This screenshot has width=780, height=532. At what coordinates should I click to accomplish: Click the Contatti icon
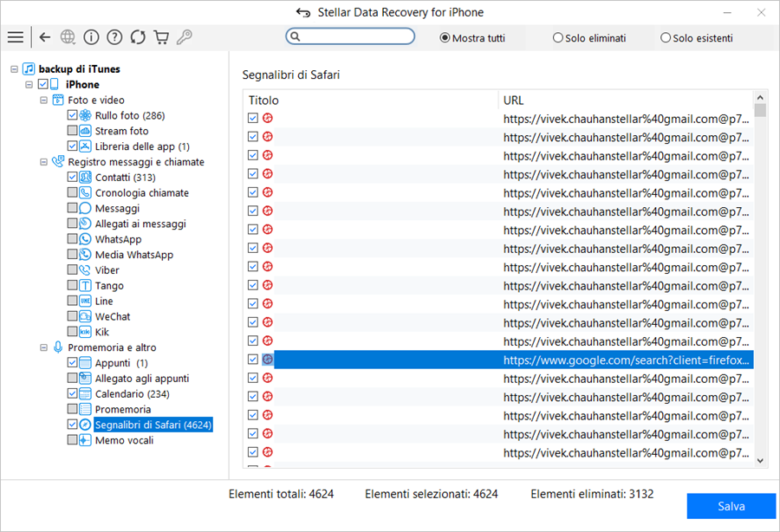(x=86, y=177)
